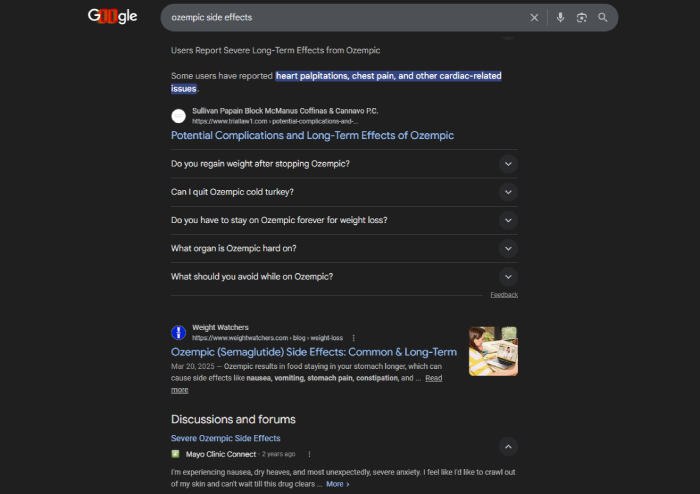Click the Weight Watchers site favicon

point(178,332)
